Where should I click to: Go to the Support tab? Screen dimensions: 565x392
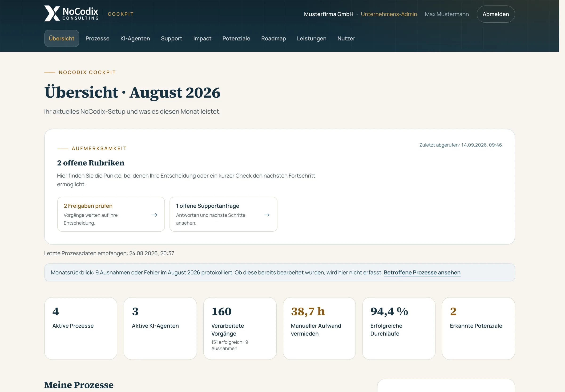pos(171,38)
